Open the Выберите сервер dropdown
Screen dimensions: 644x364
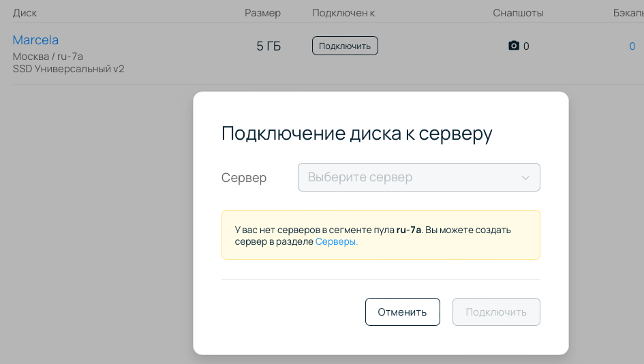[419, 177]
